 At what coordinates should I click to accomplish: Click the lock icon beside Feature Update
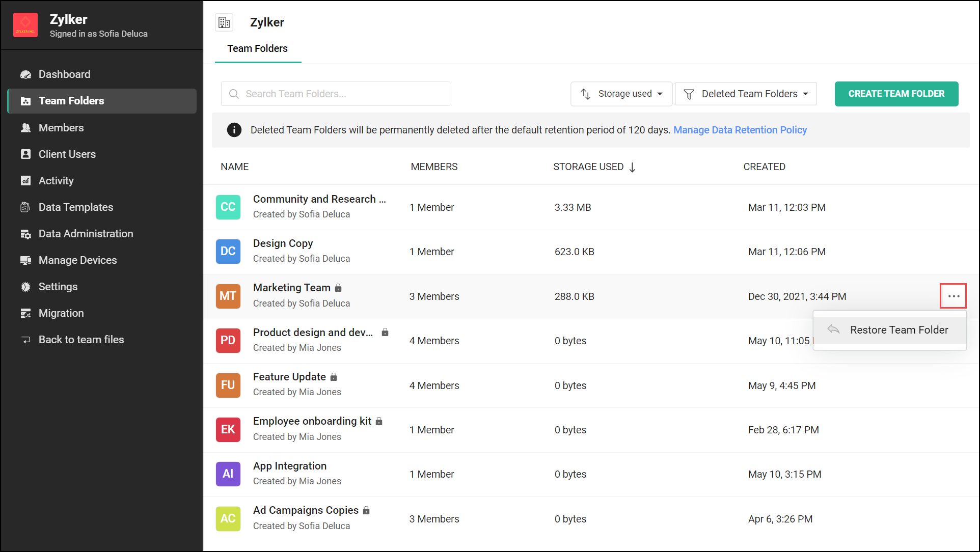click(x=334, y=377)
